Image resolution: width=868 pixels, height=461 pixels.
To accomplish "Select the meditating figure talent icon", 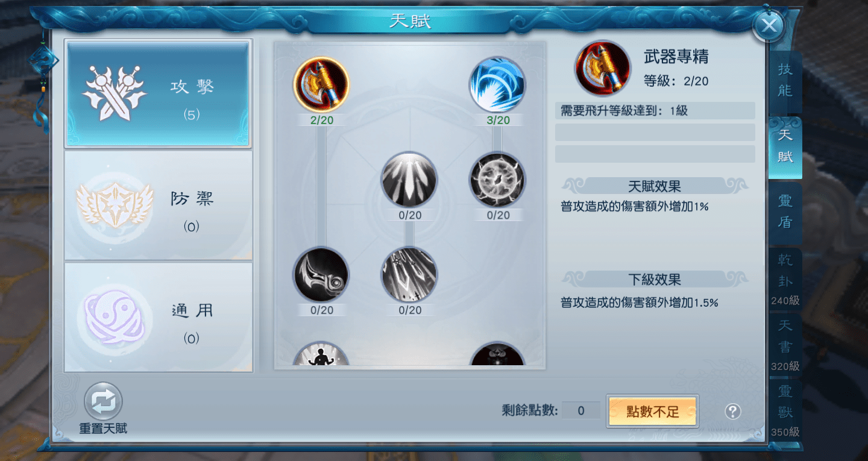I will point(321,354).
